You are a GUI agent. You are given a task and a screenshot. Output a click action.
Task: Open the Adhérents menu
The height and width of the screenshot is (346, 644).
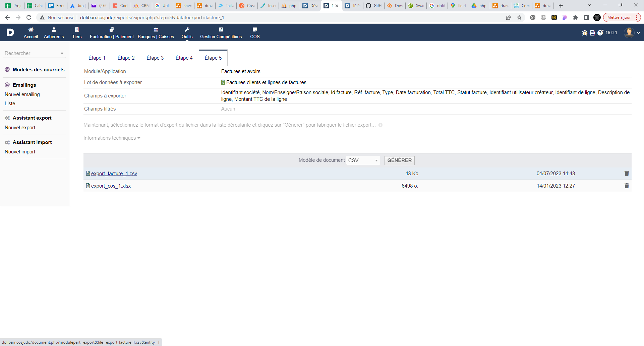pos(54,33)
